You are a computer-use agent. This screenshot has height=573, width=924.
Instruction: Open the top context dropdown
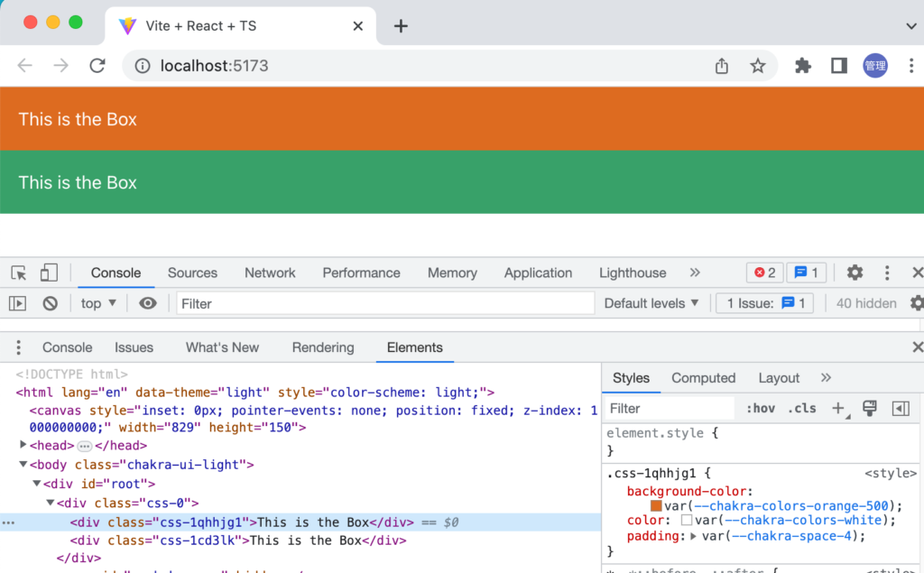[x=98, y=303]
